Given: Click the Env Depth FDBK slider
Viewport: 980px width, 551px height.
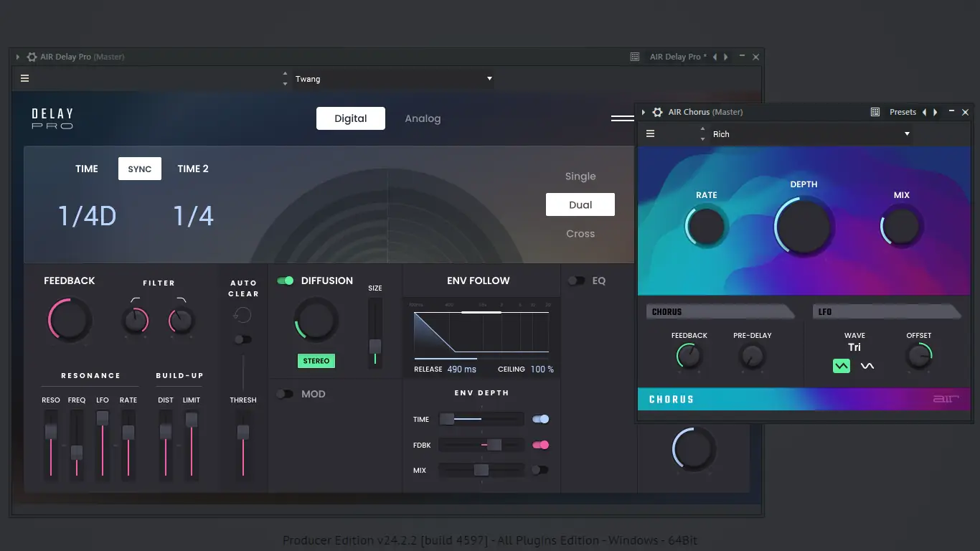Looking at the screenshot, I should (x=481, y=445).
